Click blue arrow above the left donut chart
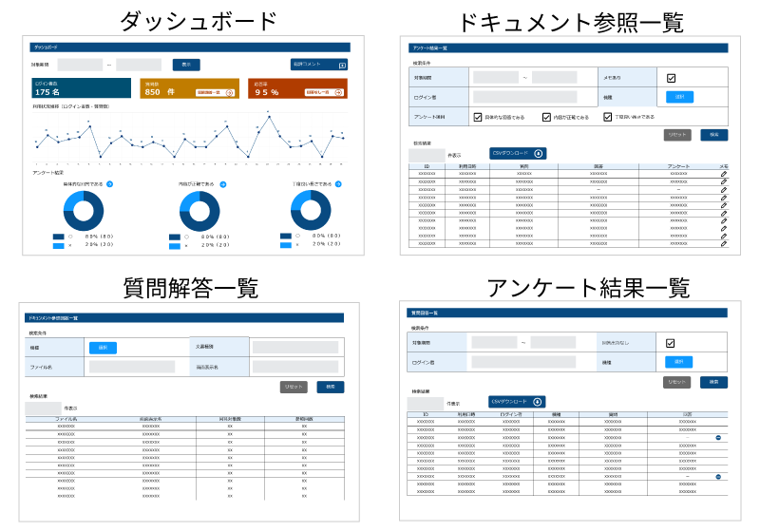 (110, 184)
